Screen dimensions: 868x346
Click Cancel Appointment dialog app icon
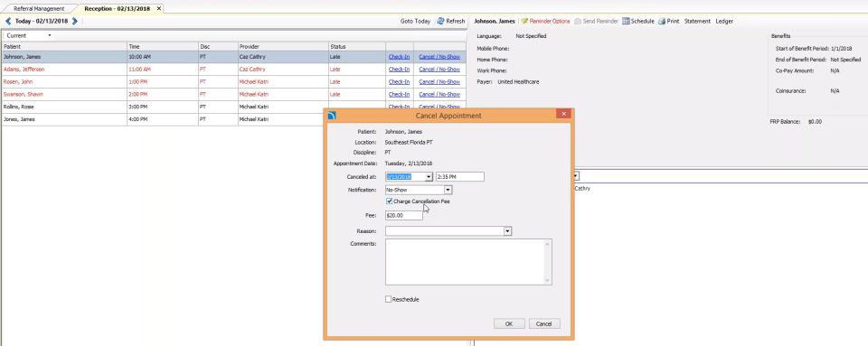pyautogui.click(x=332, y=116)
